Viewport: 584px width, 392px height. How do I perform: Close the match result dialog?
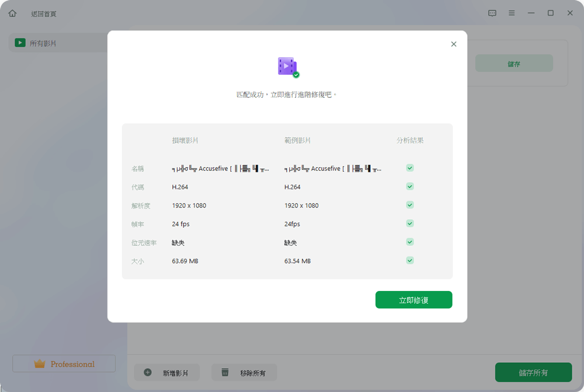tap(454, 44)
